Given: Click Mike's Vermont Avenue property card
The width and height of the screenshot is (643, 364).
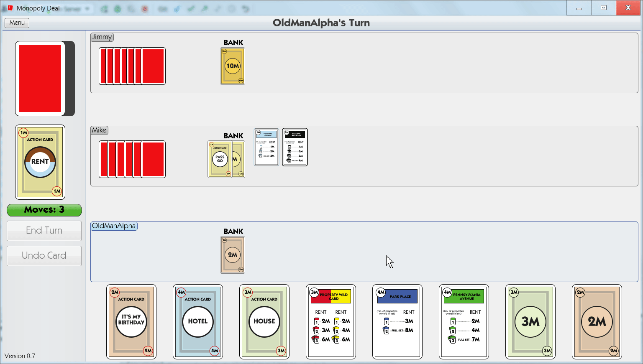Looking at the screenshot, I should pos(266,147).
